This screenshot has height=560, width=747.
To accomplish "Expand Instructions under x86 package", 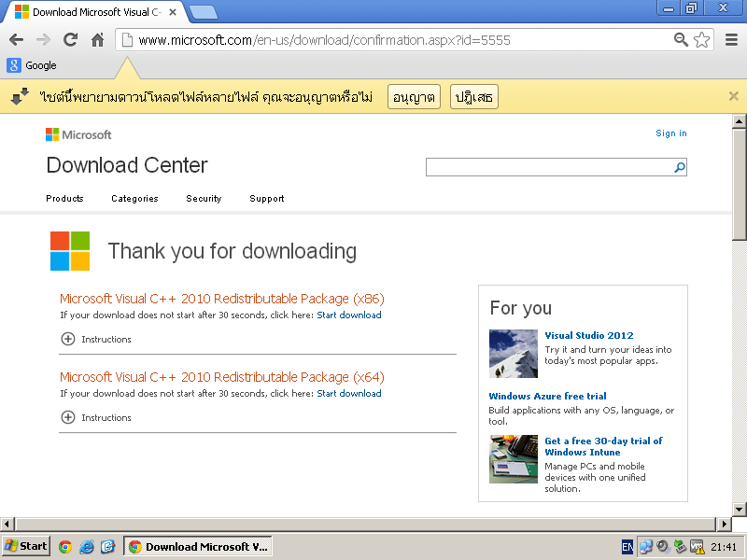I will [x=96, y=339].
